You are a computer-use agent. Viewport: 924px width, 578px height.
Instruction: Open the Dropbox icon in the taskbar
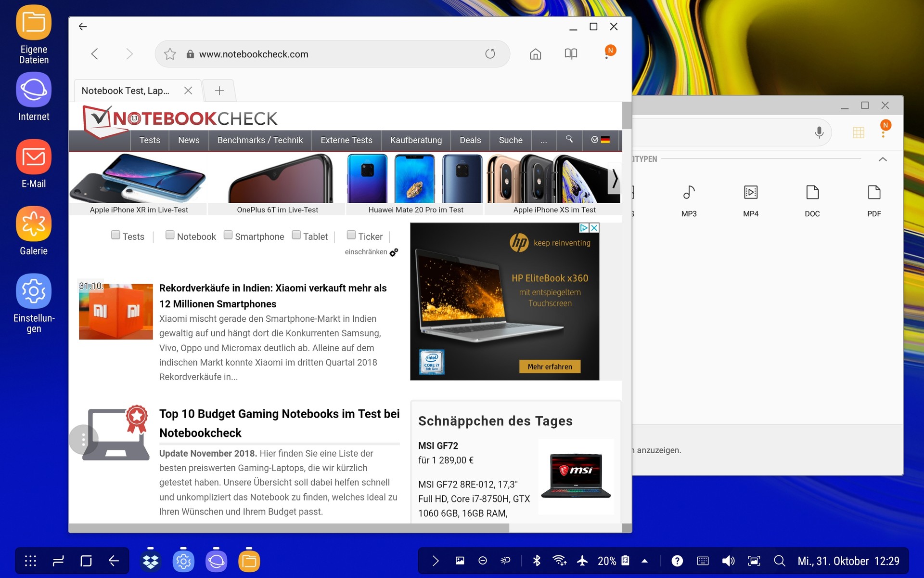151,561
